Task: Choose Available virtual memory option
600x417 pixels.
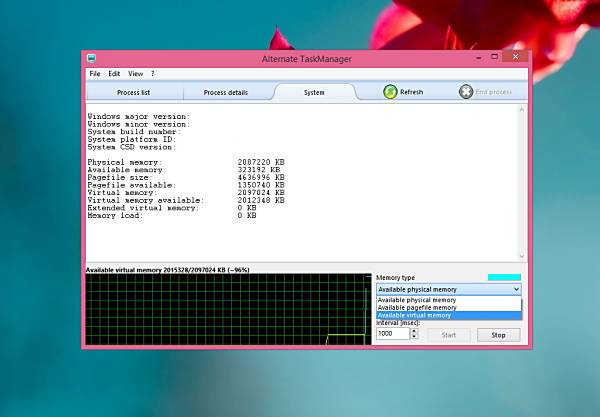Action: 448,315
